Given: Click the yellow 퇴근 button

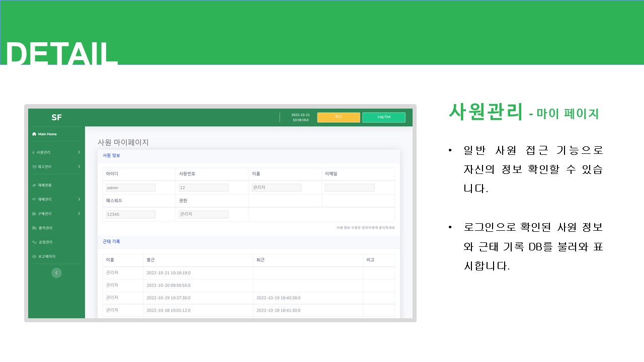Looking at the screenshot, I should pos(339,117).
